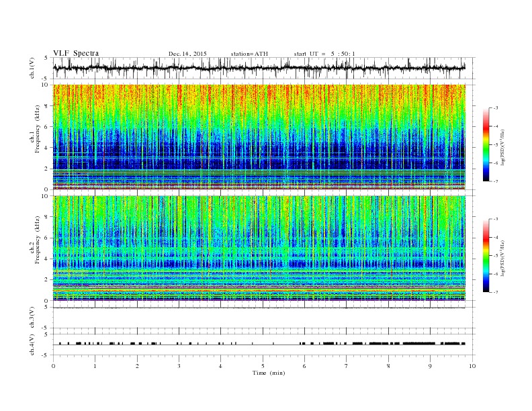Click time axis tick label "1"
Viewport: 532px width, 411px height.
click(x=95, y=366)
